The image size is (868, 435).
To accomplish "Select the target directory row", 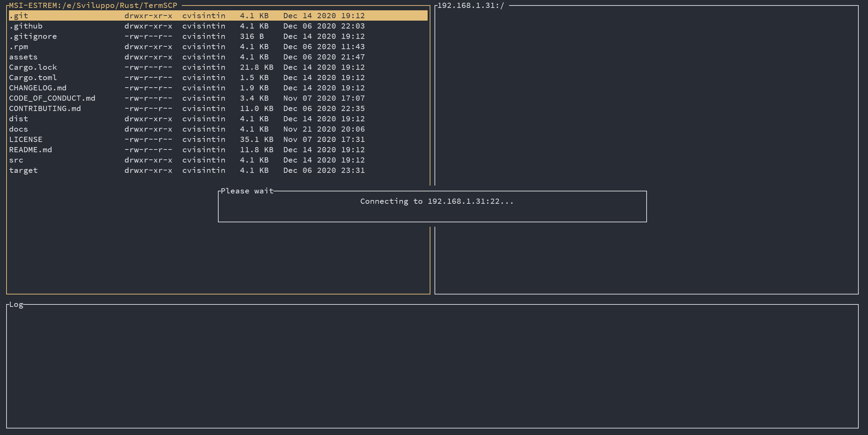I will tap(23, 170).
